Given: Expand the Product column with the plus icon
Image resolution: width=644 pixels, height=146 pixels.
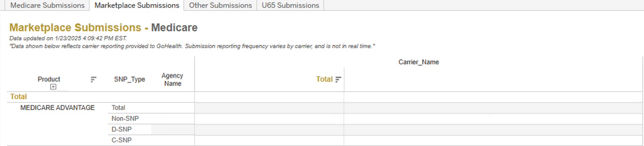Looking at the screenshot, I should click(53, 87).
